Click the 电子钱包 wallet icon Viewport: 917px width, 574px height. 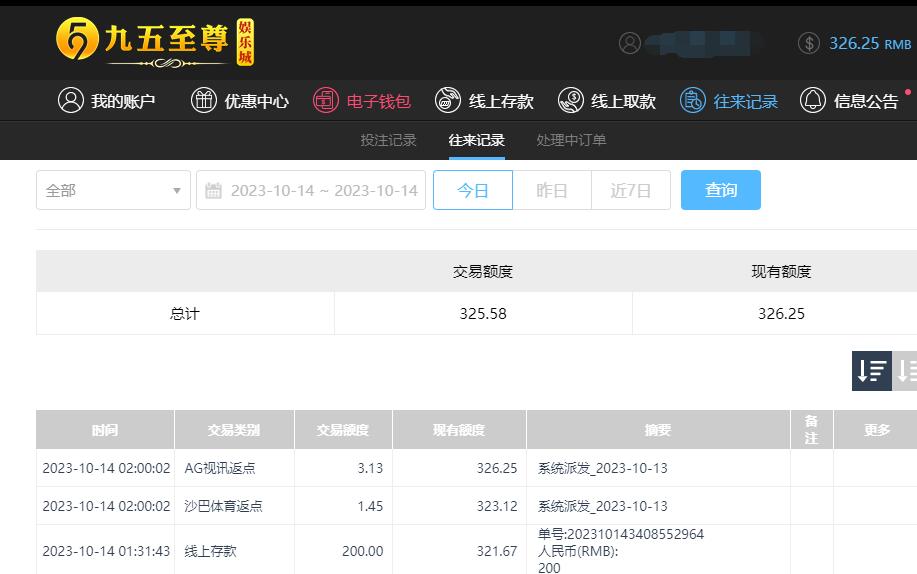click(326, 100)
